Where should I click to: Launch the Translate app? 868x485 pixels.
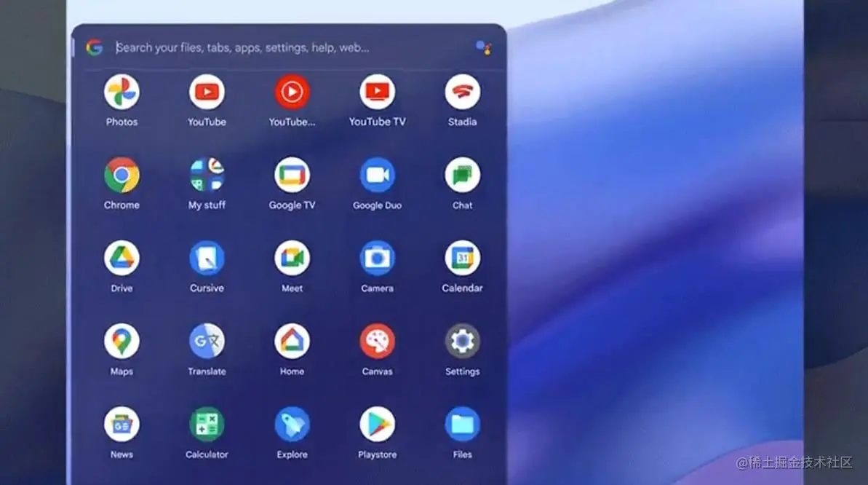click(x=207, y=342)
